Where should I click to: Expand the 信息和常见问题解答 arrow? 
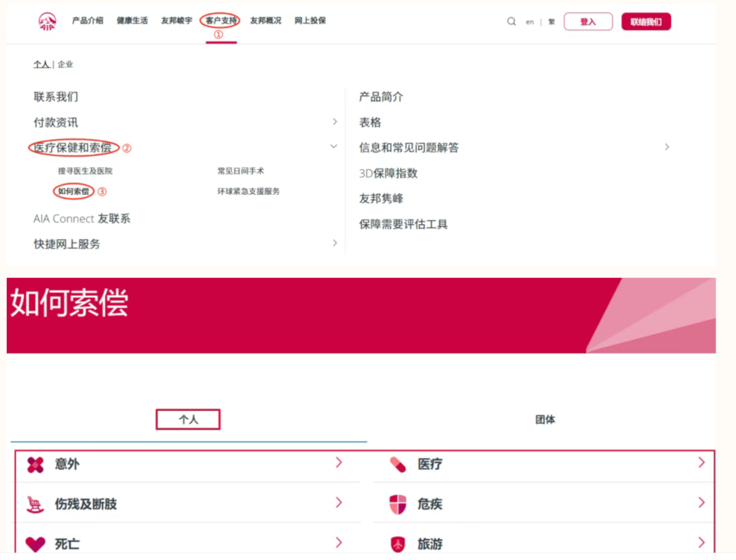click(x=667, y=147)
